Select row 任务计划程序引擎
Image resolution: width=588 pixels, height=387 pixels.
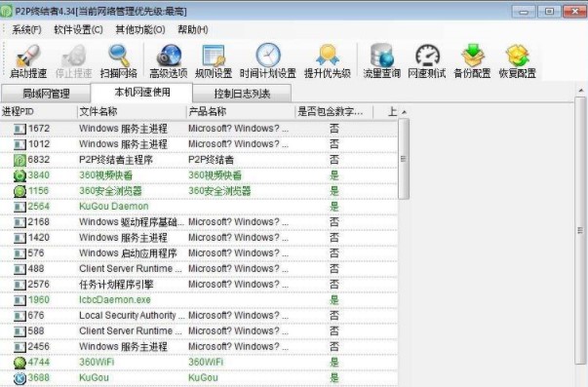[199, 285]
